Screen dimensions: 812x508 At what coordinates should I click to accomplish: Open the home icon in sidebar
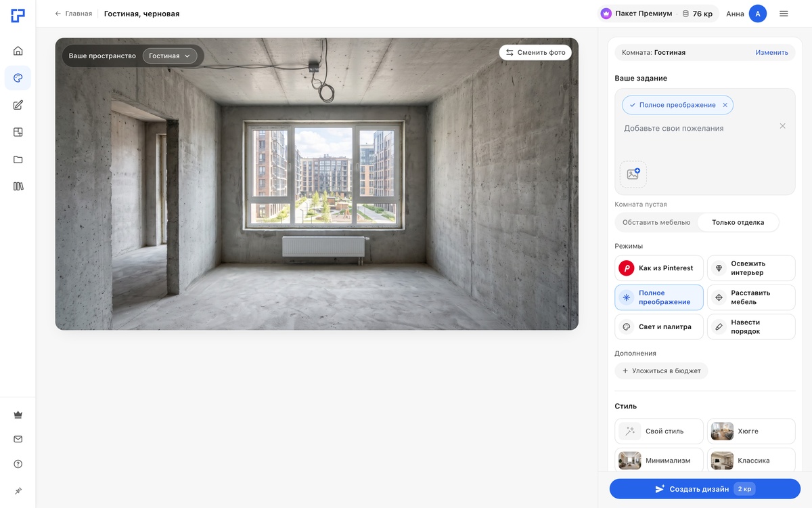[x=18, y=51]
